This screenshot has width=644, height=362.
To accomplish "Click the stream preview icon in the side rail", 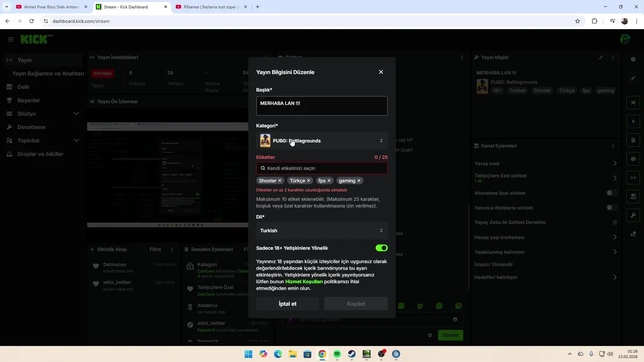I will 633,103.
